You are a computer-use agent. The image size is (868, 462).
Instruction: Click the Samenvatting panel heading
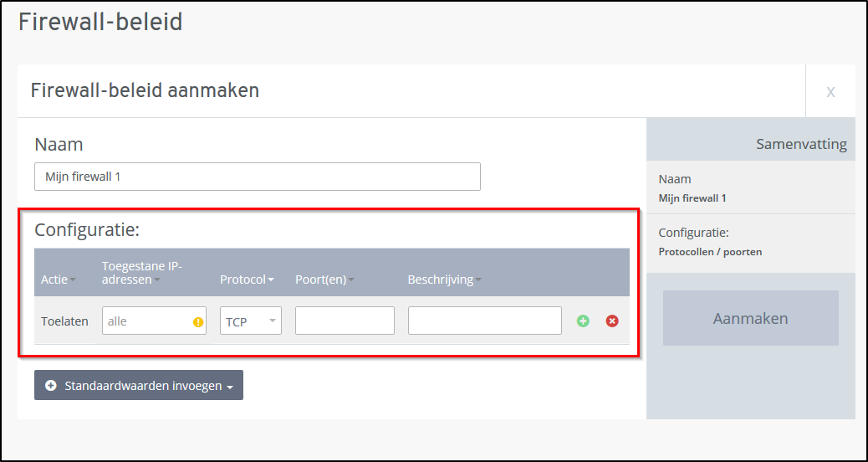(x=801, y=144)
